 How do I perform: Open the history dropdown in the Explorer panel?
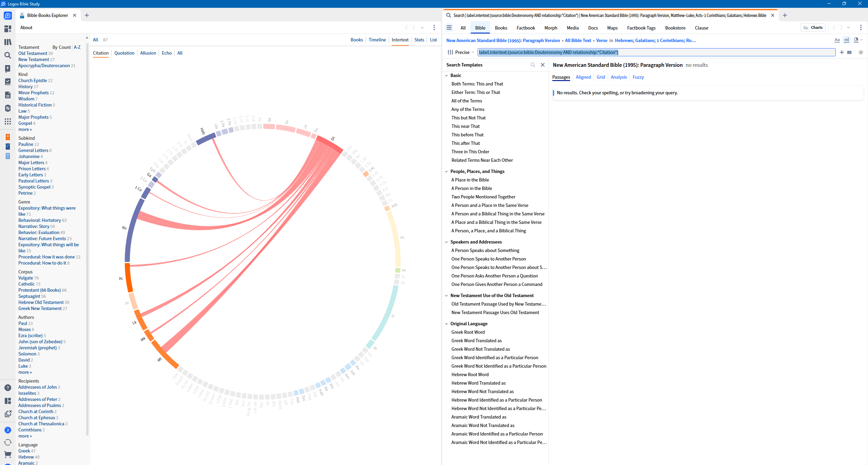coord(422,28)
